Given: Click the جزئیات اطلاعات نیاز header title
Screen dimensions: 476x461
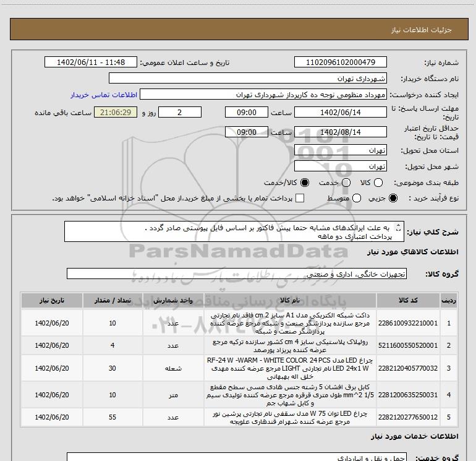Looking at the screenshot, I should pyautogui.click(x=422, y=30).
